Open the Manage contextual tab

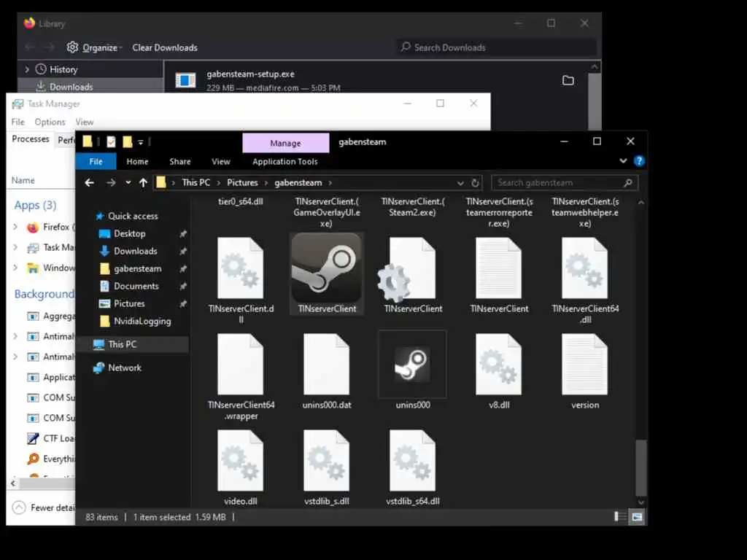click(285, 143)
